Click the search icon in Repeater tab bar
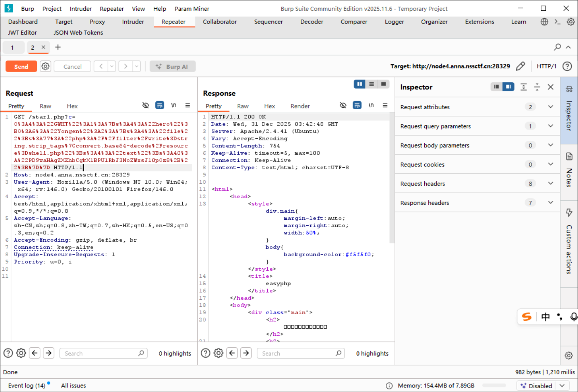The image size is (578, 392). 557,47
